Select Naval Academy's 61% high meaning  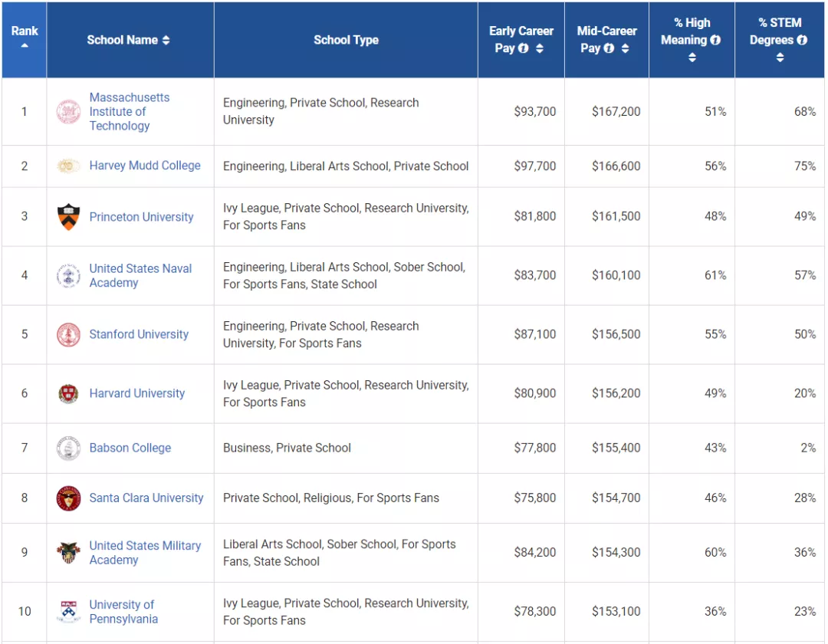point(715,275)
